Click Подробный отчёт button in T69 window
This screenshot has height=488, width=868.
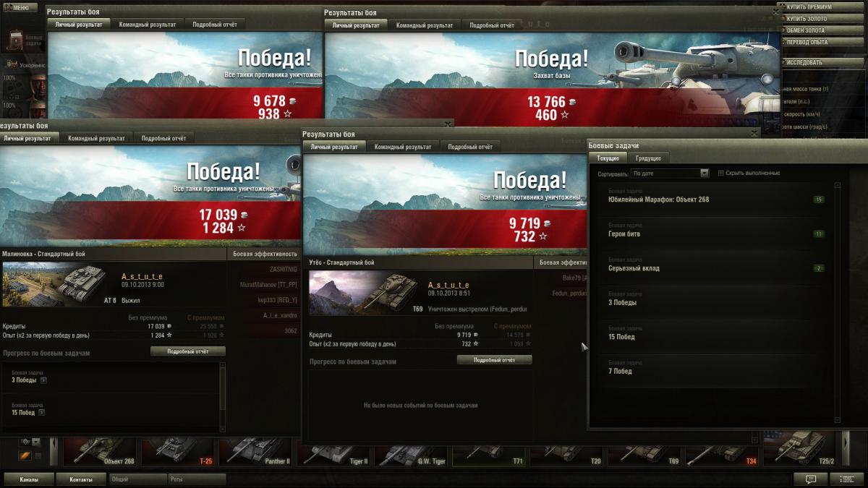[495, 359]
